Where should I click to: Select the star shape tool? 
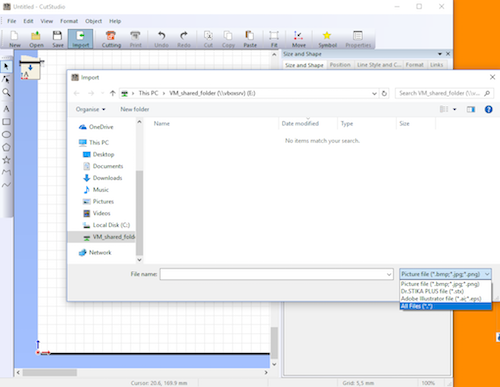click(x=6, y=160)
